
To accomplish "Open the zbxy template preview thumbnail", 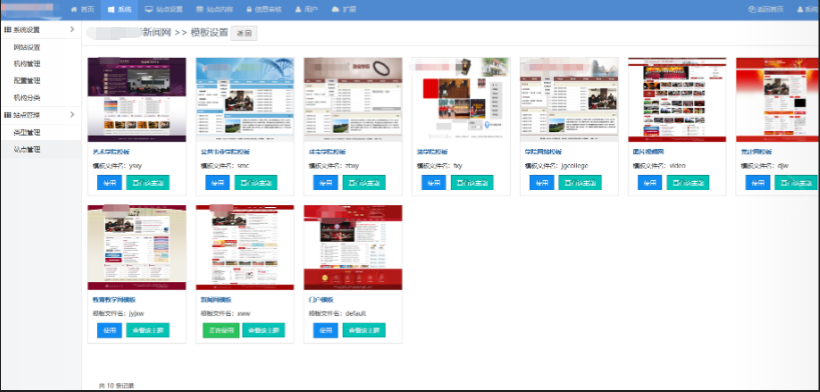I will (353, 100).
